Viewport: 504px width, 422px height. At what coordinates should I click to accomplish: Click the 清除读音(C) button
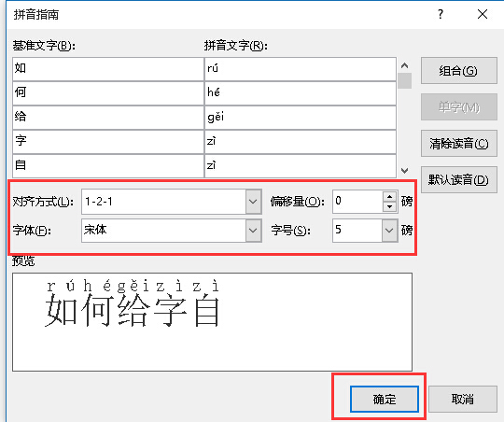(458, 144)
